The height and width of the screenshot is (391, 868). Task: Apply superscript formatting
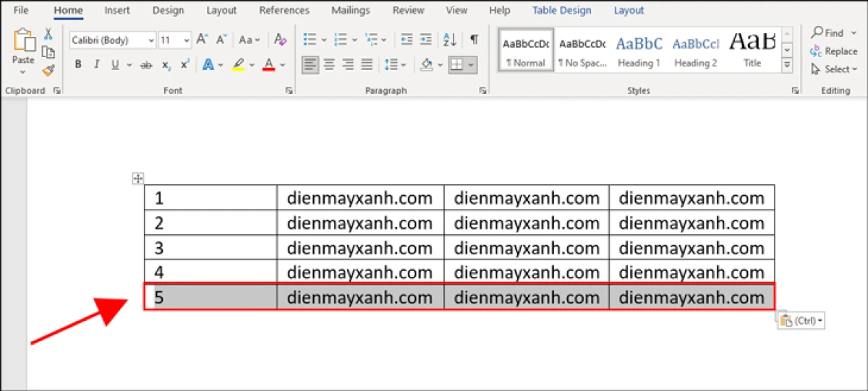pos(185,65)
